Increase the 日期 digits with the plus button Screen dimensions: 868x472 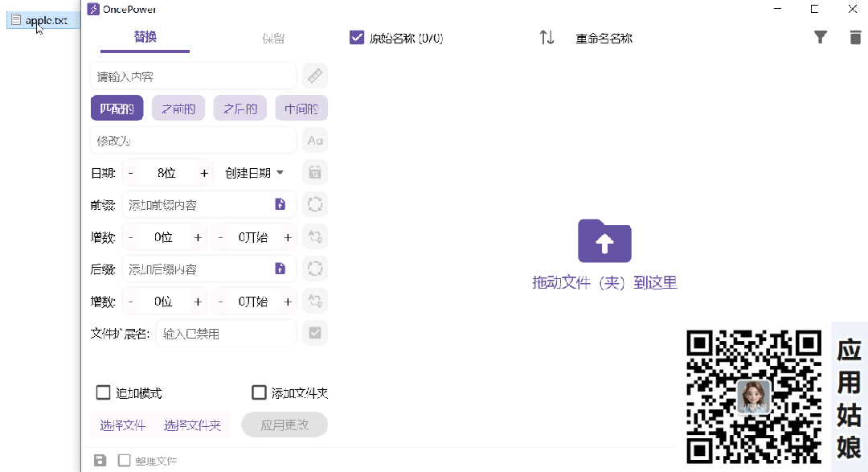coord(204,173)
